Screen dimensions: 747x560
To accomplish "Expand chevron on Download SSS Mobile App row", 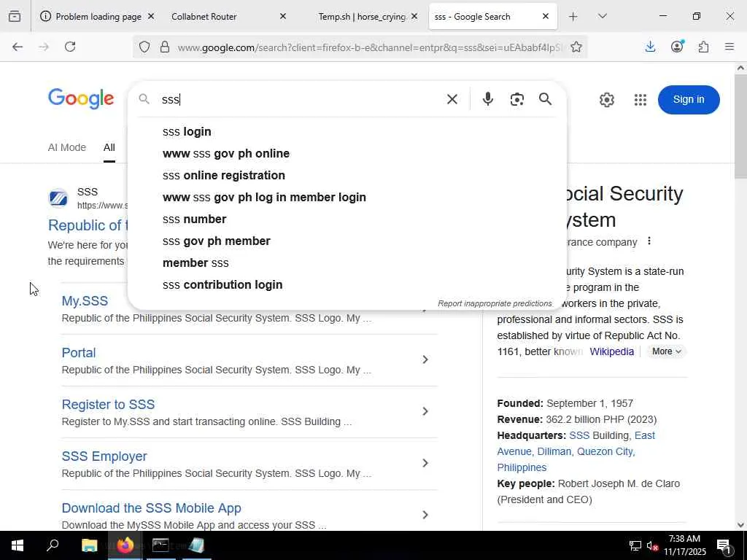I will click(x=425, y=515).
